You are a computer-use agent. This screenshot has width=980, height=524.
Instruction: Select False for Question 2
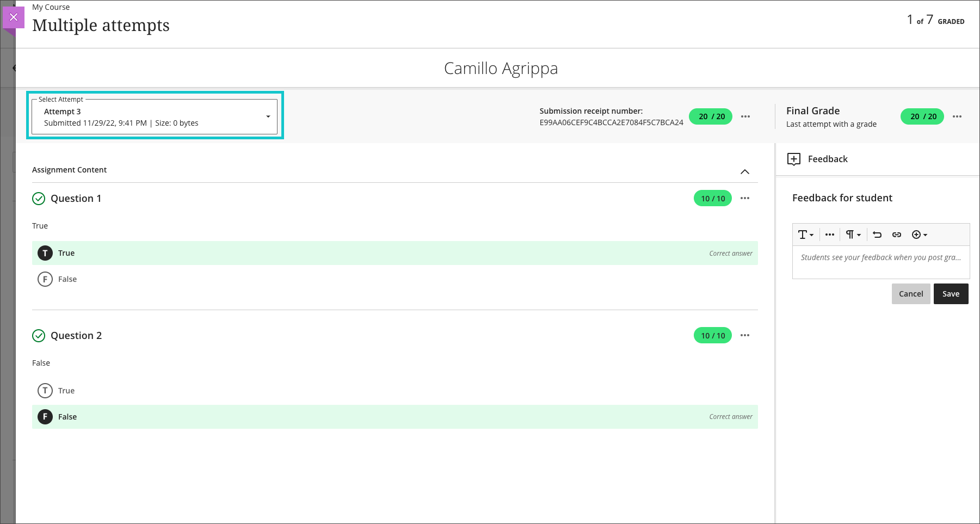(x=45, y=417)
